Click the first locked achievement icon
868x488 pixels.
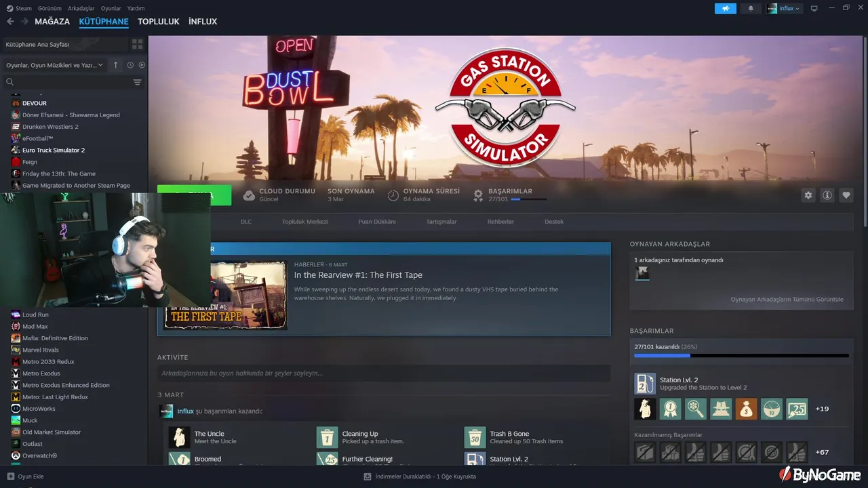[x=645, y=452]
